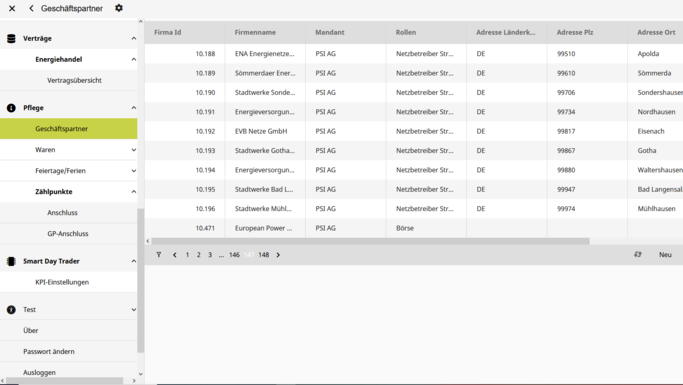Screen dimensions: 683x385
Task: Go back using the arrow beside Geschäftspartner
Action: pos(31,8)
